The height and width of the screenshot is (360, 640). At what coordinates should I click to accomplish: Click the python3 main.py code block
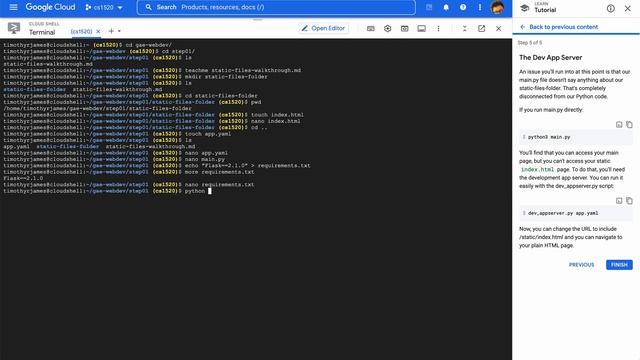[576, 137]
